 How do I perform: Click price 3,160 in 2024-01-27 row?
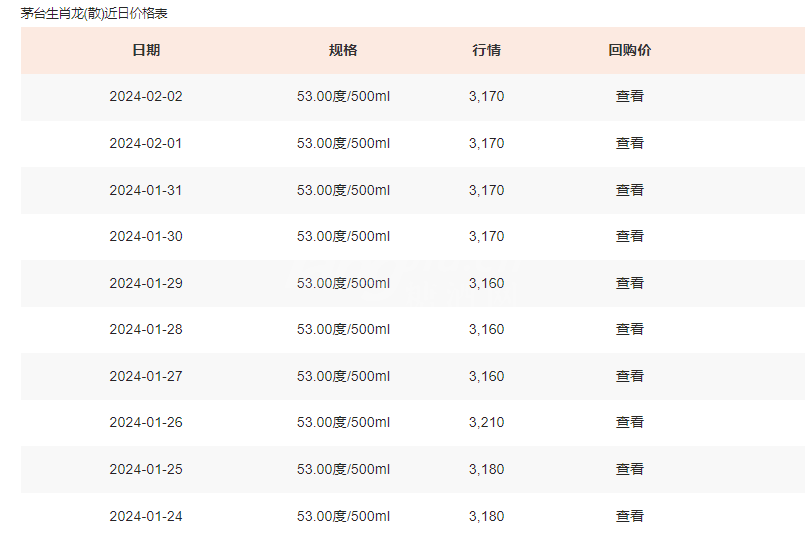click(x=486, y=376)
